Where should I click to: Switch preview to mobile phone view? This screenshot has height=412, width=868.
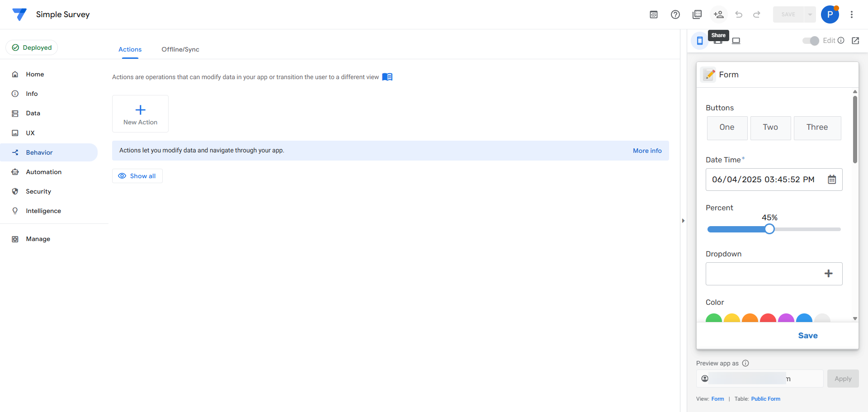click(700, 41)
